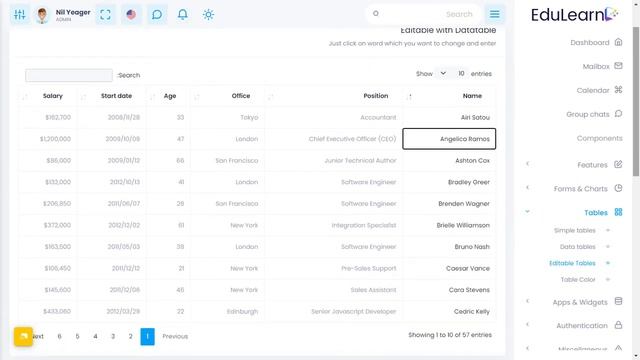
Task: Edit the Angelica Ramos name cell
Action: click(x=449, y=139)
